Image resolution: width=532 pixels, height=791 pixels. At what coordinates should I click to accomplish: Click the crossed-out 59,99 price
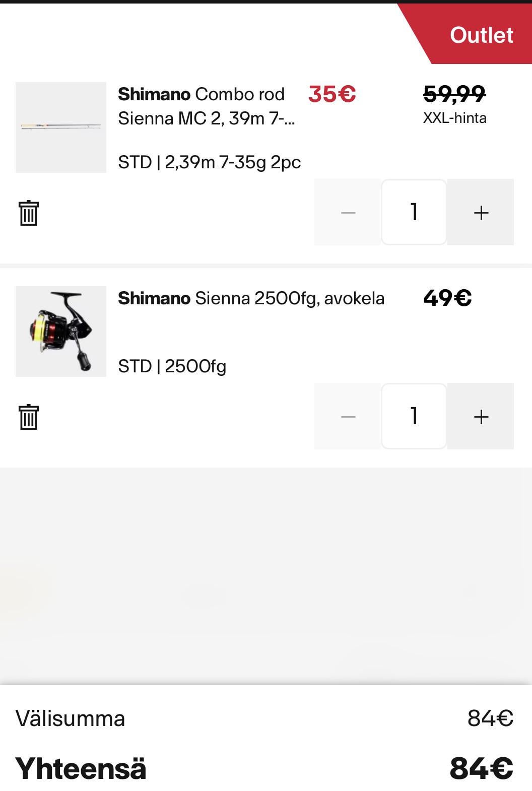(454, 93)
